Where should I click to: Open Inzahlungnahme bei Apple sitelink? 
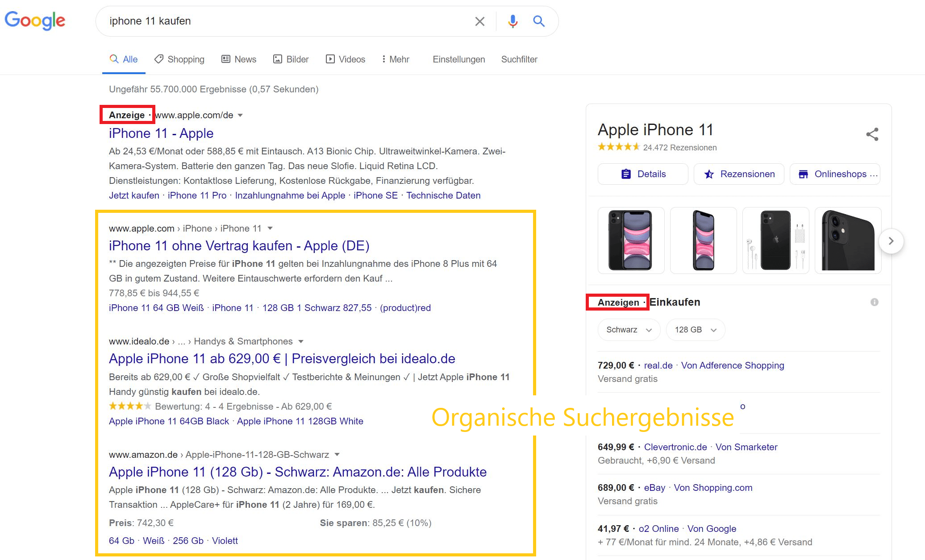click(290, 195)
